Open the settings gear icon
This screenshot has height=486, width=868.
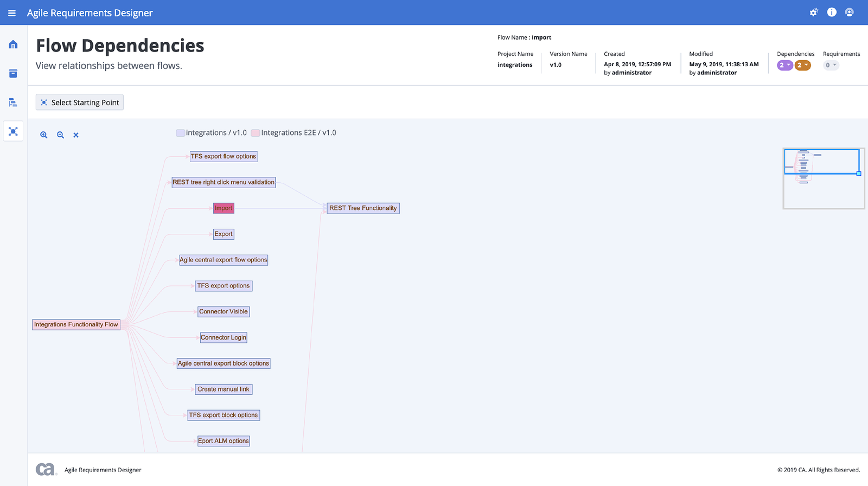pos(814,12)
